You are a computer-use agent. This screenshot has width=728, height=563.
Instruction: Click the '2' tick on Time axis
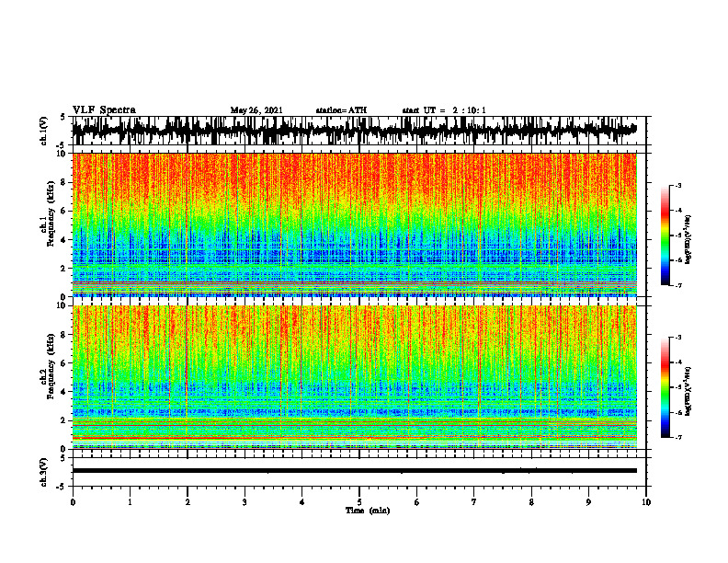188,501
